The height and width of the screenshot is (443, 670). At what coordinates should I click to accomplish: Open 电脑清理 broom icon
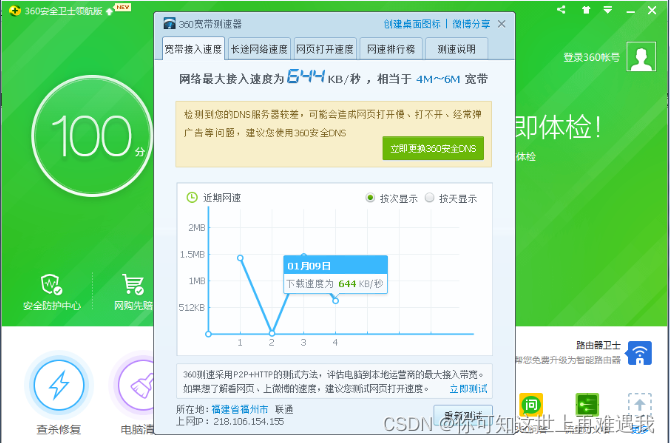click(x=136, y=384)
